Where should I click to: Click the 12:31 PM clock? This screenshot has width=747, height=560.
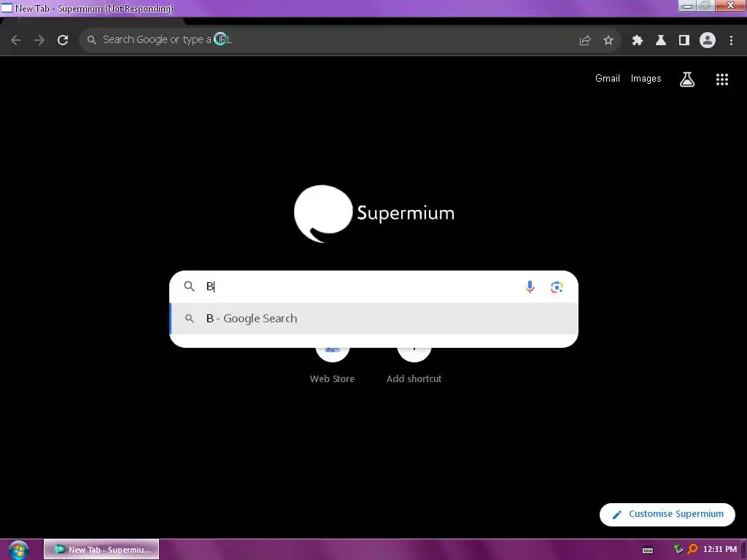720,550
